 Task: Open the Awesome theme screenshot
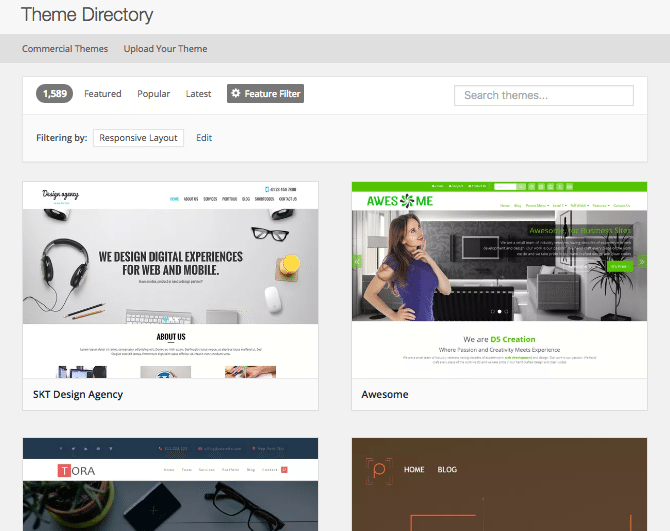click(500, 280)
